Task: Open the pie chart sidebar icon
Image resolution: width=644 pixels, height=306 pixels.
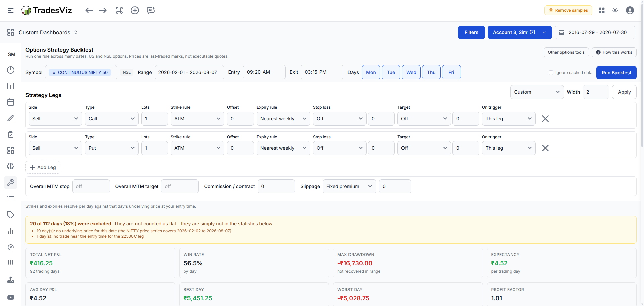Action: tap(11, 70)
